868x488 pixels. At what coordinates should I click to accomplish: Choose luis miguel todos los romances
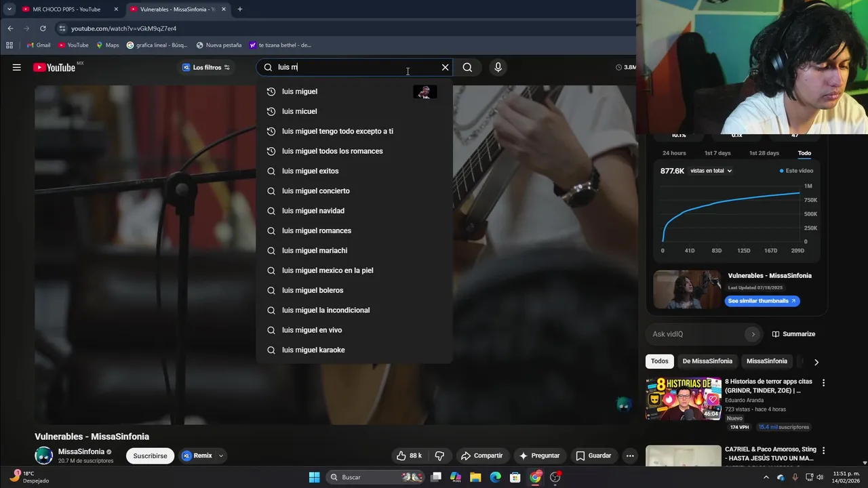(x=354, y=151)
